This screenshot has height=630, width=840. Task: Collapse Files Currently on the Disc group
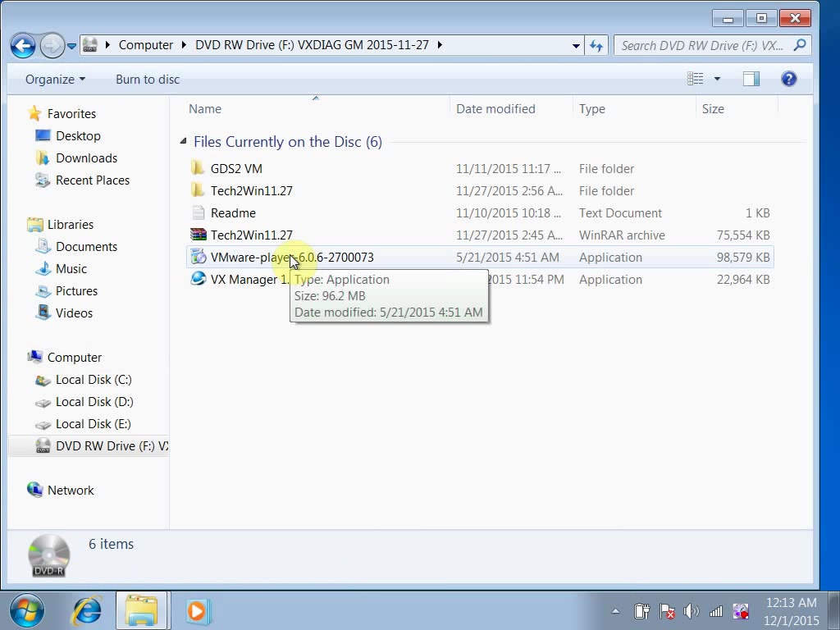tap(183, 141)
